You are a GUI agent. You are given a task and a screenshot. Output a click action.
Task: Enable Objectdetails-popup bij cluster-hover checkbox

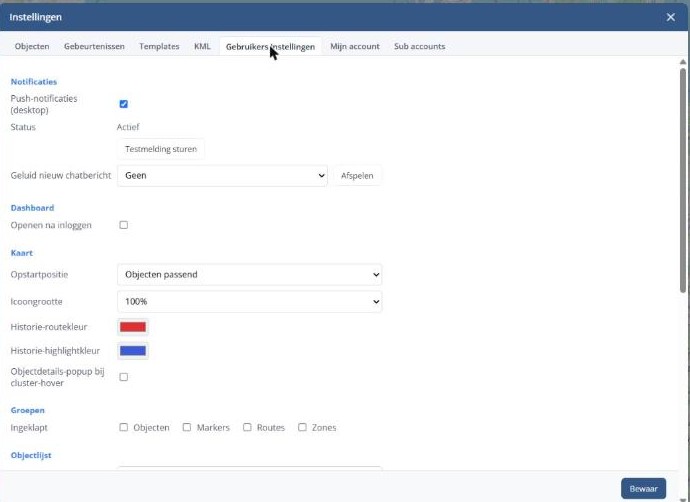coord(124,377)
